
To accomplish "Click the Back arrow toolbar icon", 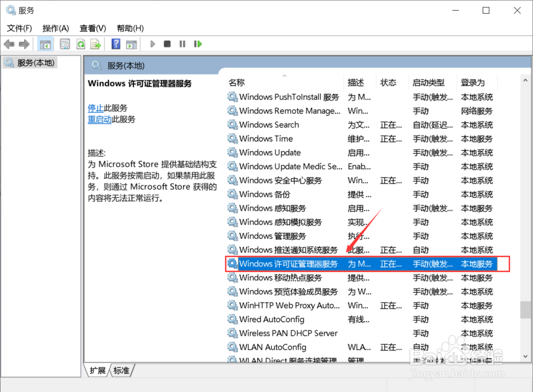I will click(x=9, y=44).
